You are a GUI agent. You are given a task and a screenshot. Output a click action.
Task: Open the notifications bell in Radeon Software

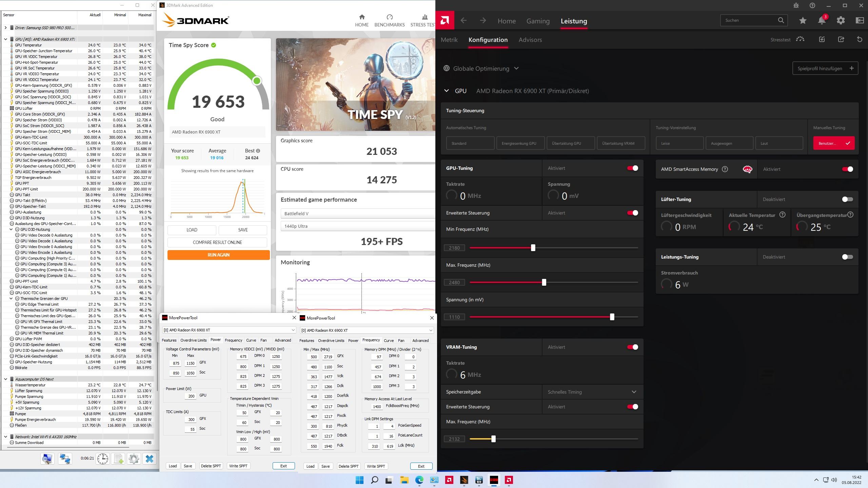tap(822, 20)
